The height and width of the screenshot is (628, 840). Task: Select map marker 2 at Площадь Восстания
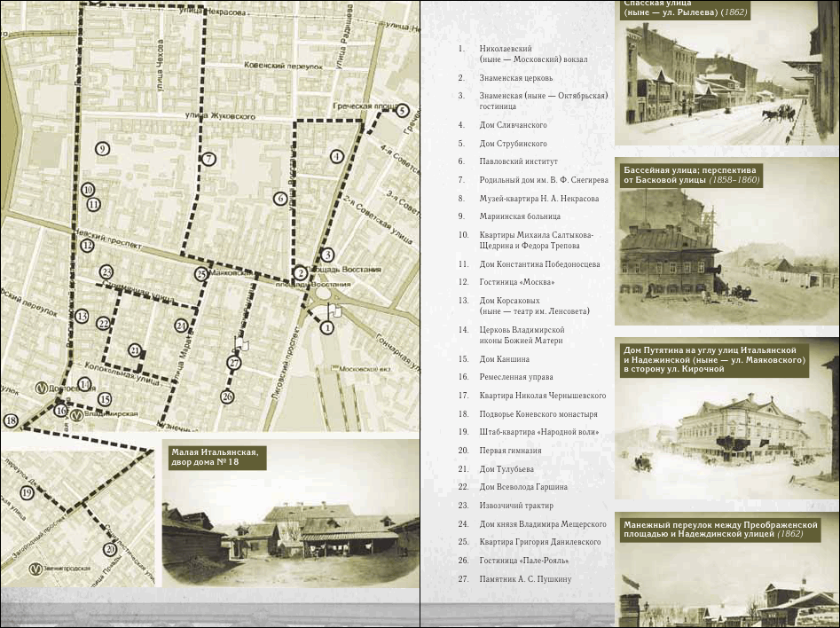(301, 273)
